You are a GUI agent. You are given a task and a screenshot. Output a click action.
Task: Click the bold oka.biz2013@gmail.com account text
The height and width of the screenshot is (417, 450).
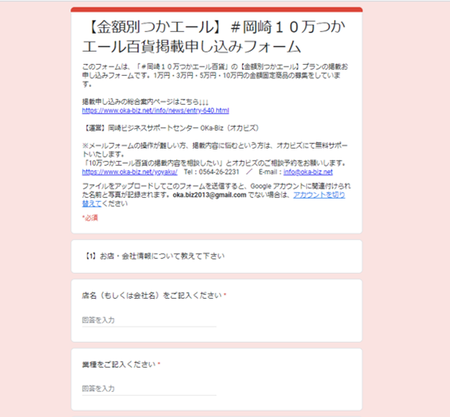(x=209, y=195)
